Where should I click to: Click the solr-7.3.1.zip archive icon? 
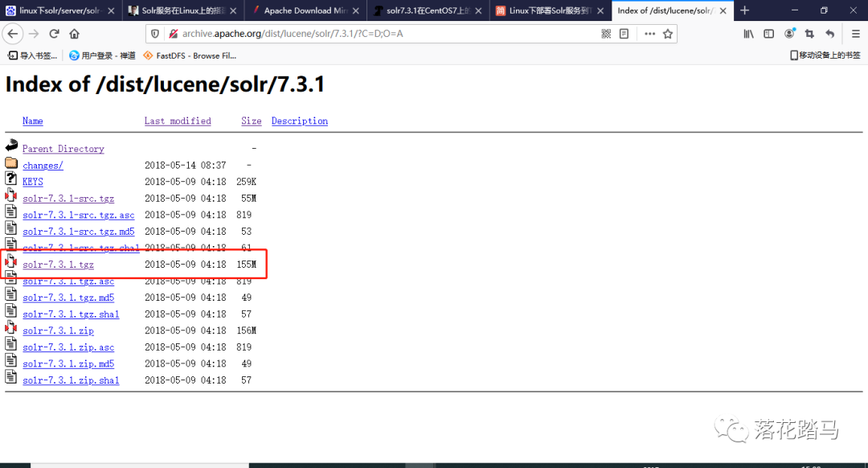coord(11,327)
